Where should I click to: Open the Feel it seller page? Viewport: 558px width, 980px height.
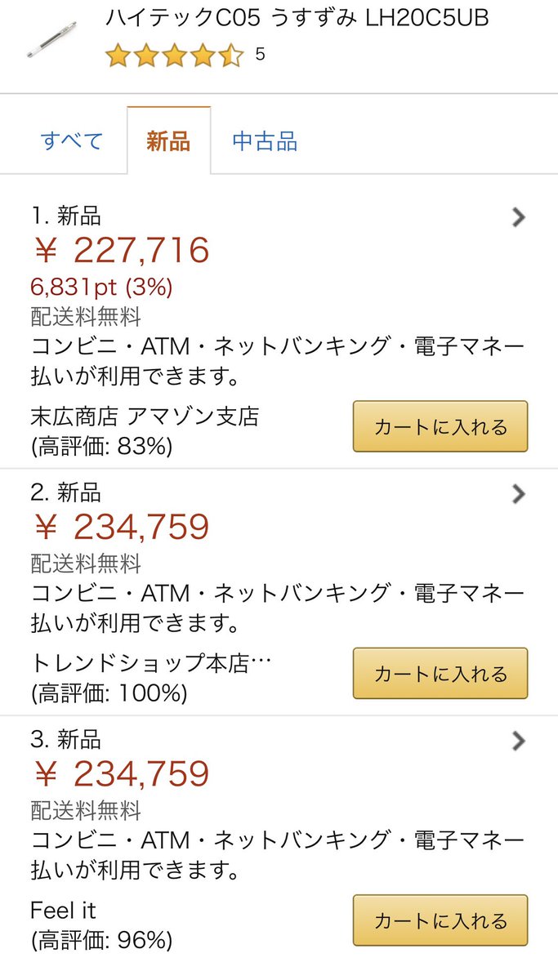point(63,910)
